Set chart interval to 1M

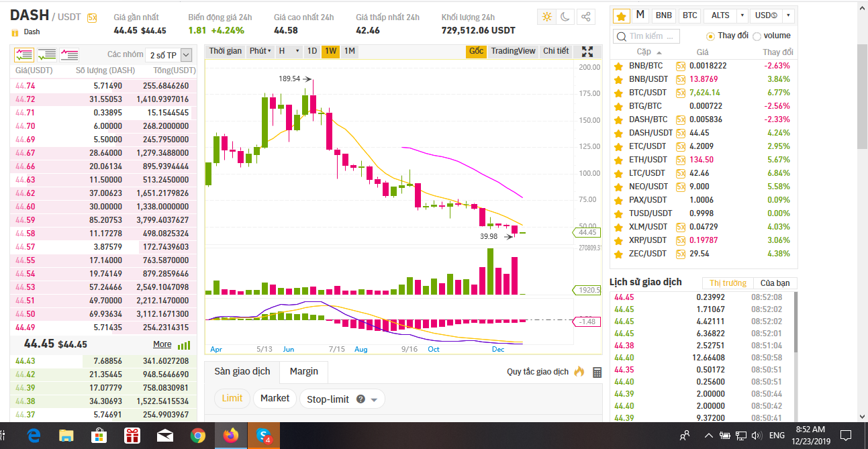[x=350, y=51]
